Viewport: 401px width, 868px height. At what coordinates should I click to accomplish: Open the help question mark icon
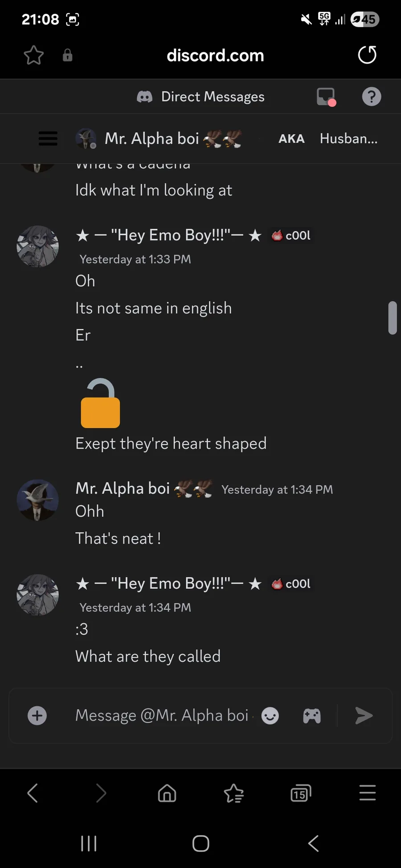pos(372,97)
